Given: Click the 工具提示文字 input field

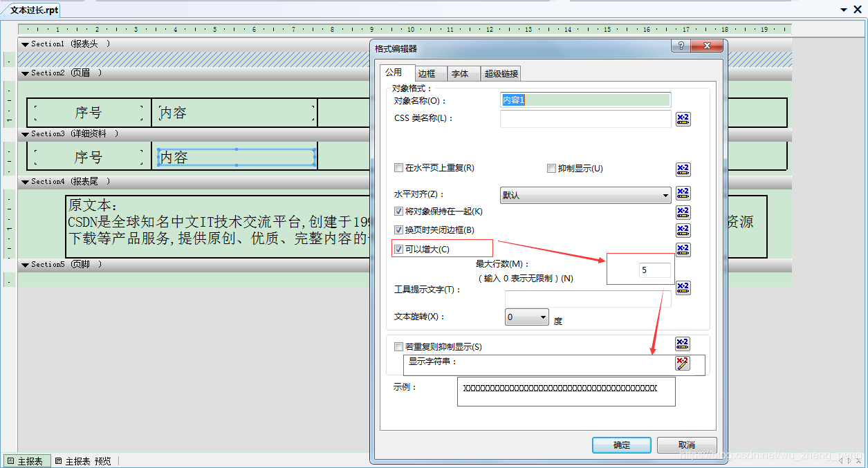Looking at the screenshot, I should click(588, 299).
